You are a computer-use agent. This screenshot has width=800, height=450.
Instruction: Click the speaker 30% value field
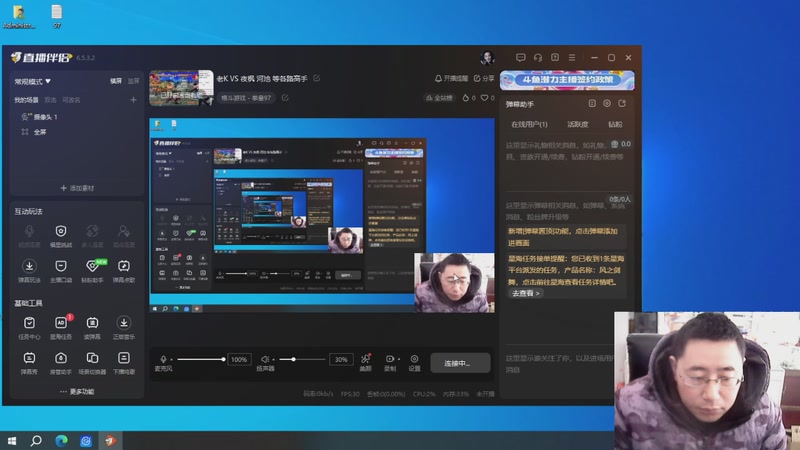[x=341, y=360]
